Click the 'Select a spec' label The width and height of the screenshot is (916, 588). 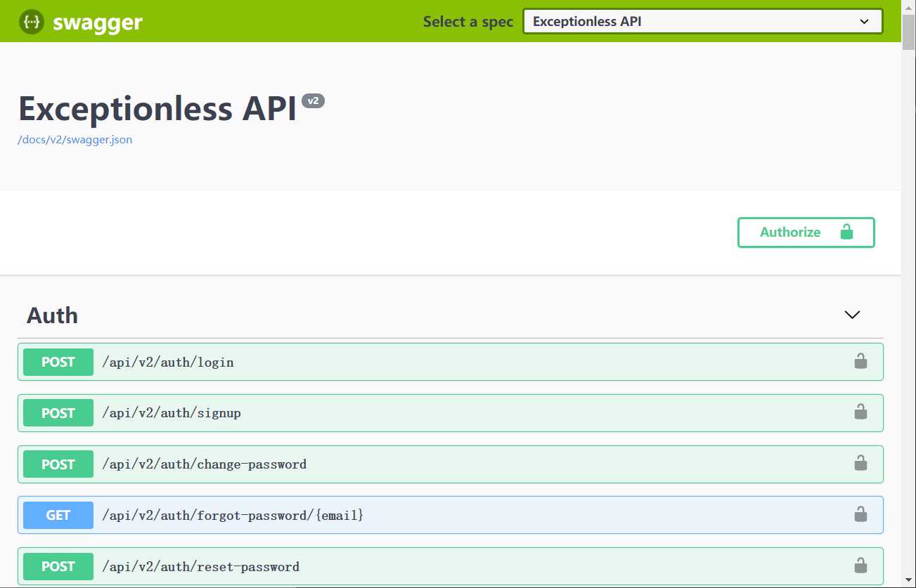click(x=468, y=22)
